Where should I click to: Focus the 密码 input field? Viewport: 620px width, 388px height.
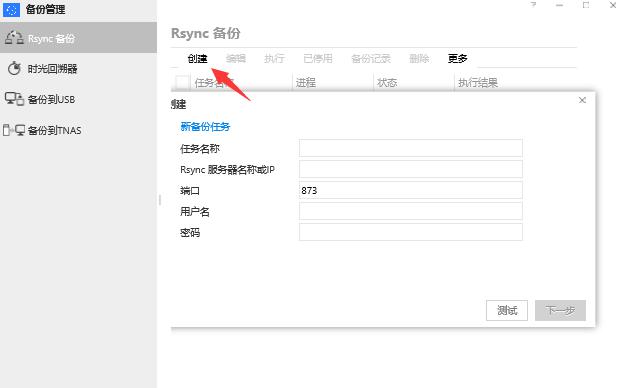410,232
